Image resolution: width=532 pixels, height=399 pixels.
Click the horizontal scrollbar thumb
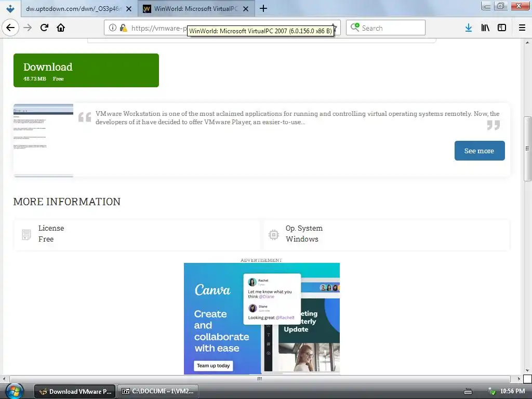[260, 379]
